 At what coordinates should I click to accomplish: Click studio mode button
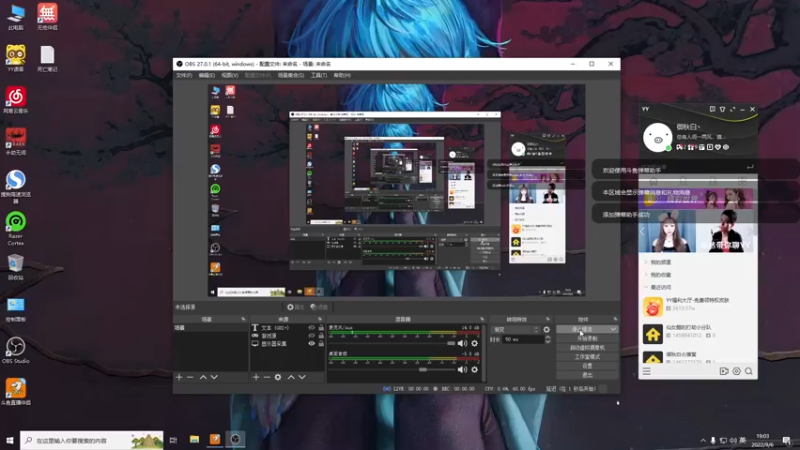pyautogui.click(x=587, y=357)
